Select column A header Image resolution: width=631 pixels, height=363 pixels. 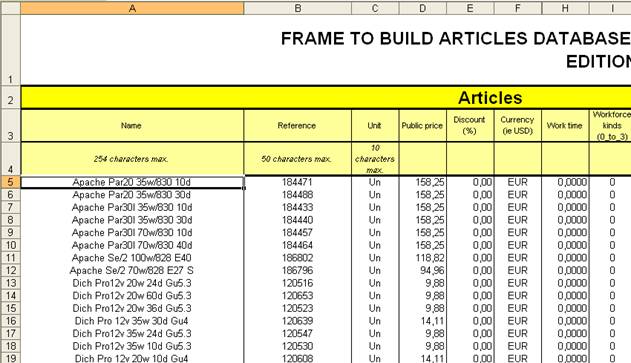coord(132,8)
